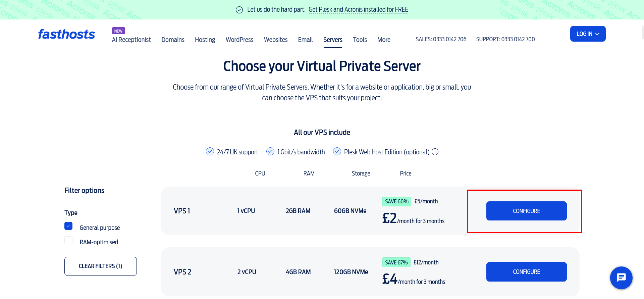Screen dimensions: 644x299
Task: Click the Storage column header
Action: tap(361, 173)
